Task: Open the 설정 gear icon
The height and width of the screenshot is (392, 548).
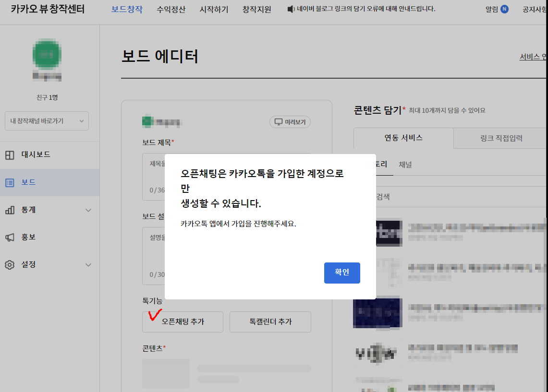Action: click(x=10, y=264)
